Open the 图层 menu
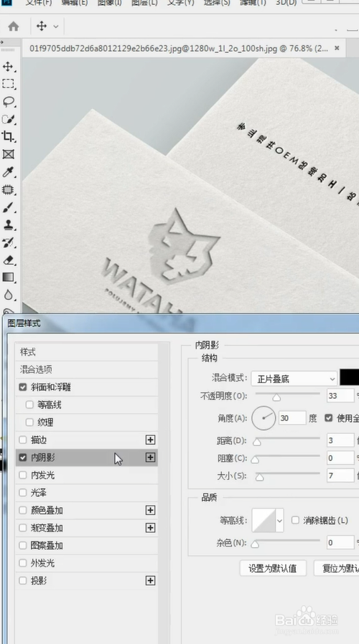This screenshot has height=644, width=359. pos(144,2)
